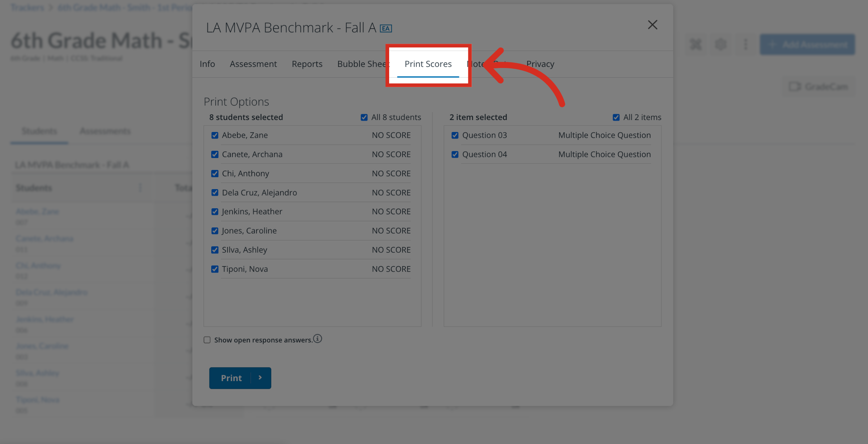Switch to the Reports tab
Image resolution: width=868 pixels, height=444 pixels.
click(x=307, y=64)
